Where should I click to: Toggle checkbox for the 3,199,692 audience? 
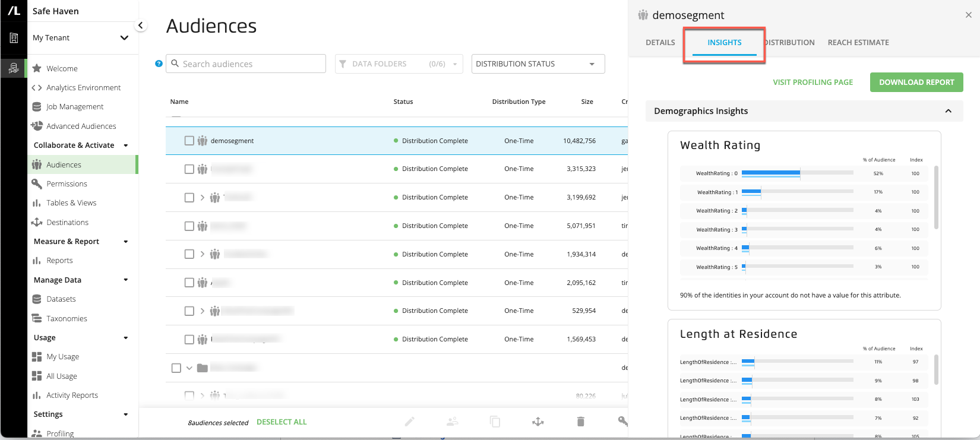(x=189, y=198)
